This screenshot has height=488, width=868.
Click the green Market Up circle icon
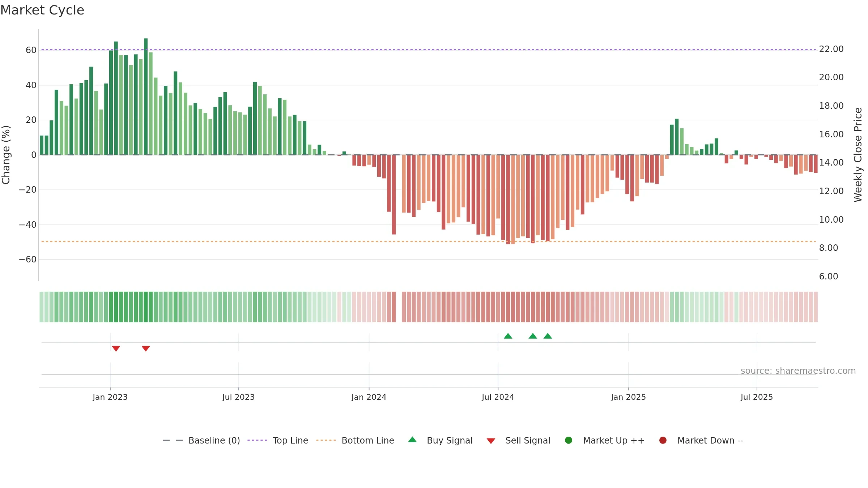(x=569, y=440)
